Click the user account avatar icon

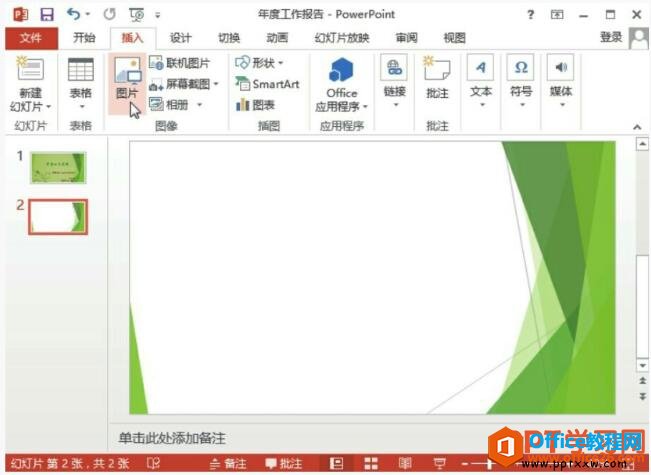(x=638, y=38)
